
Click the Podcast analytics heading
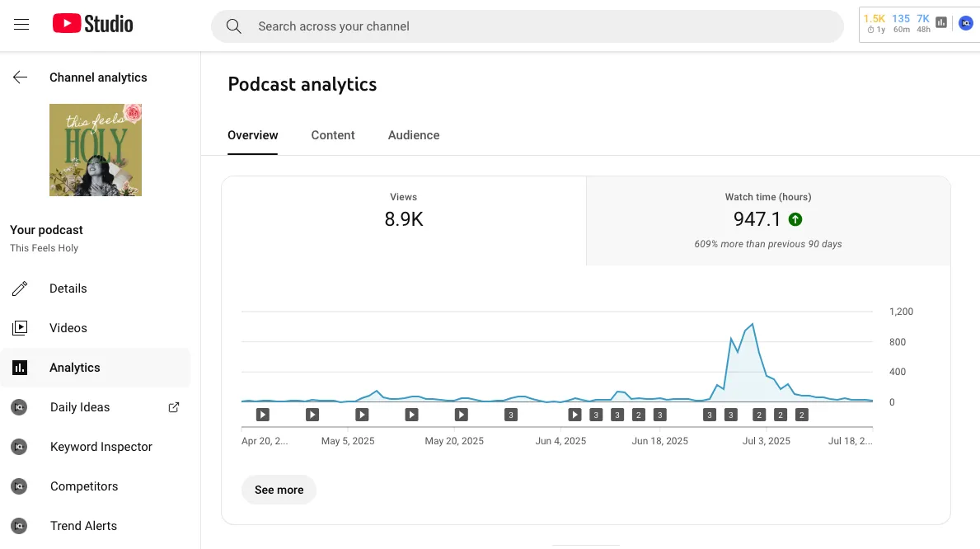tap(302, 84)
